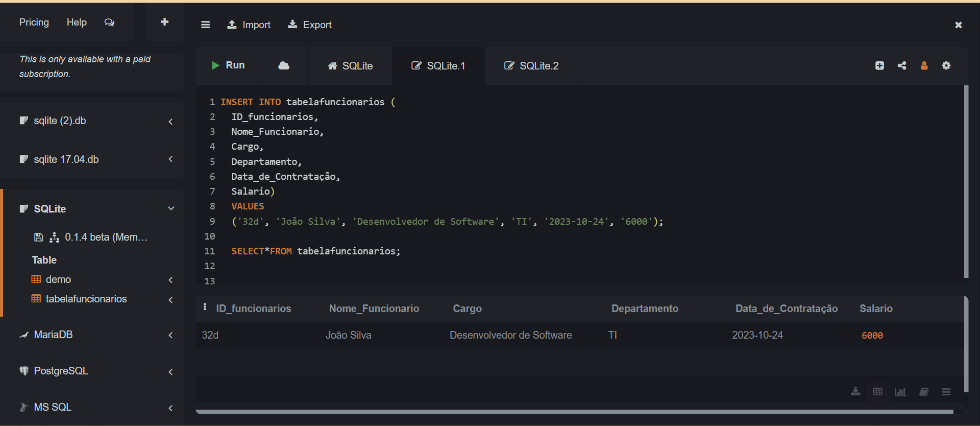This screenshot has height=426, width=980.
Task: Switch results to table grid view icon
Action: tap(878, 392)
